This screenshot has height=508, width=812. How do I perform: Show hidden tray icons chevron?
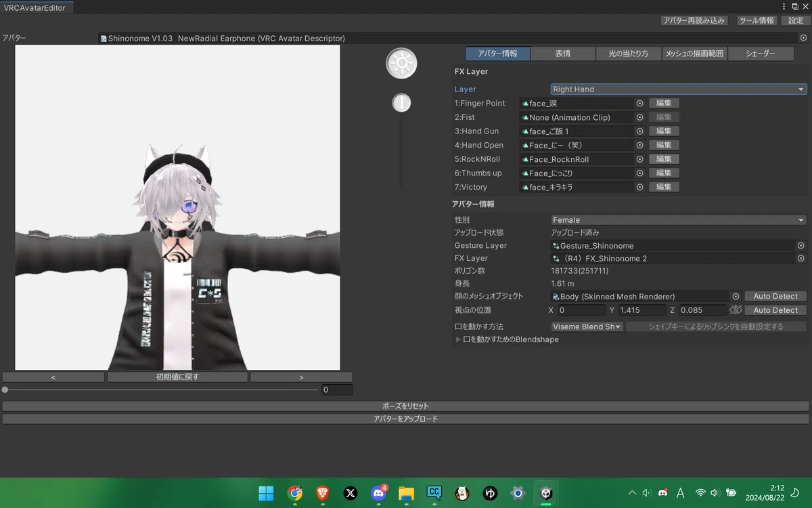pyautogui.click(x=632, y=493)
